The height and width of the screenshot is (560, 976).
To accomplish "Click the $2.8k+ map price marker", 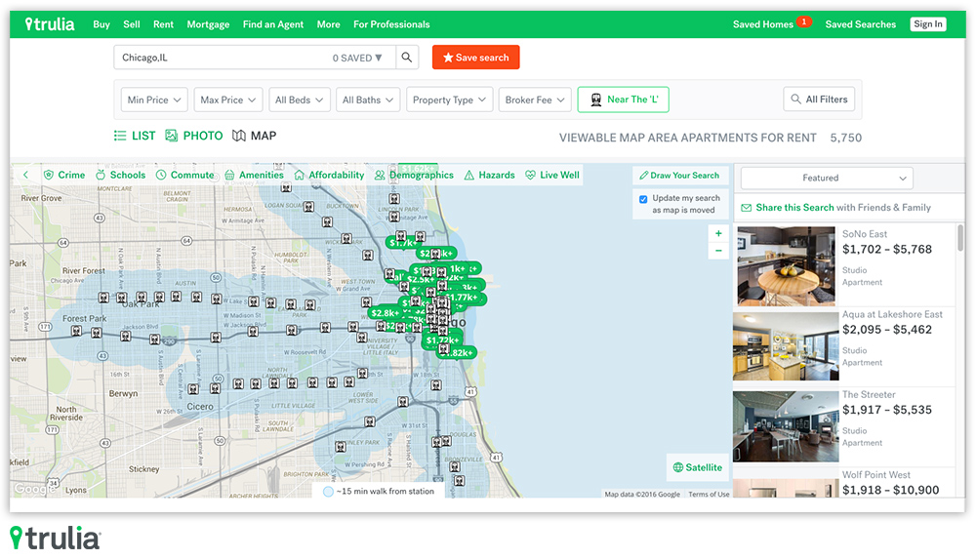I will tap(384, 313).
